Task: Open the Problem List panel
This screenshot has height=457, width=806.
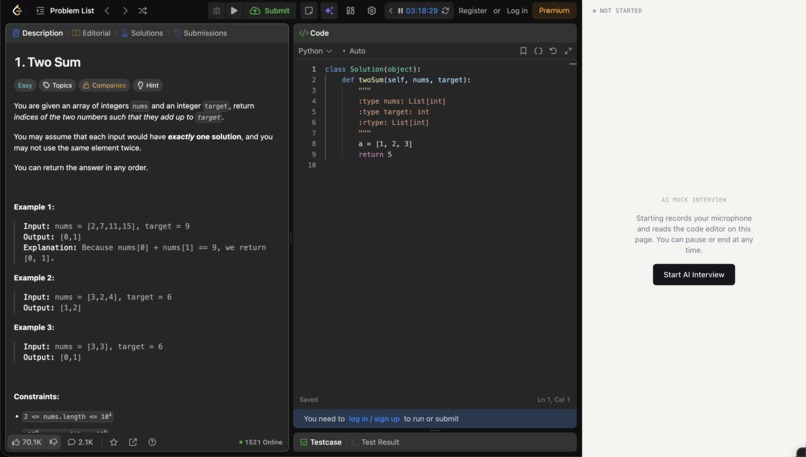Action: 65,10
